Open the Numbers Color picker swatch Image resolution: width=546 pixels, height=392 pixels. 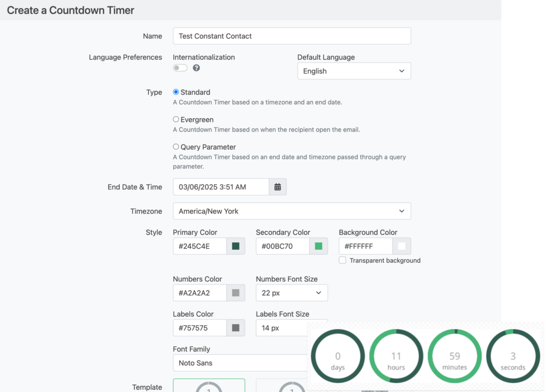[x=236, y=292]
